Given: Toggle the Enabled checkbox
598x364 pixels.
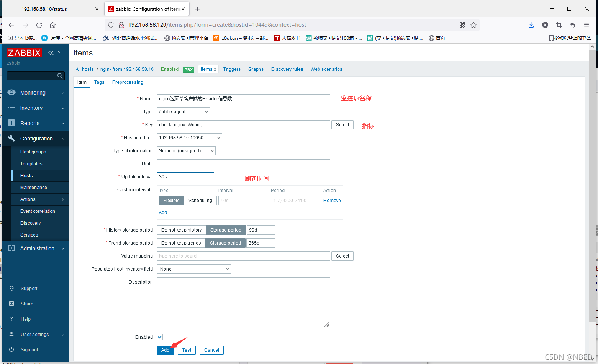Looking at the screenshot, I should pyautogui.click(x=160, y=337).
